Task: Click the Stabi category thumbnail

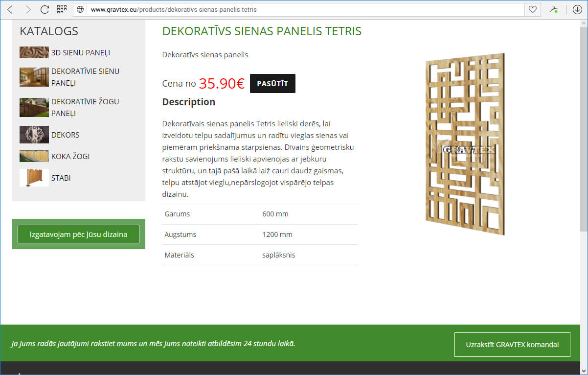Action: click(34, 178)
